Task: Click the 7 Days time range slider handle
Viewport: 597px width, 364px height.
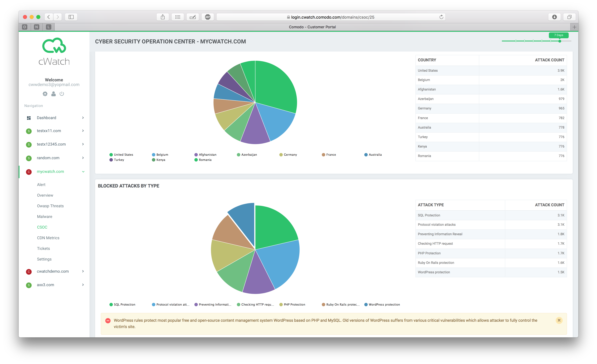Action: (560, 41)
